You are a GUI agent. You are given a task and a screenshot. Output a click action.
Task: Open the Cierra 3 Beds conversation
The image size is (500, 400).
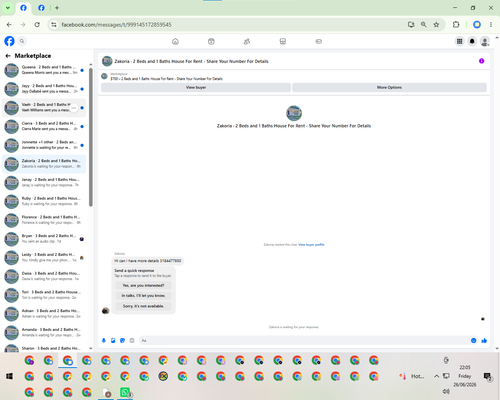(x=44, y=126)
